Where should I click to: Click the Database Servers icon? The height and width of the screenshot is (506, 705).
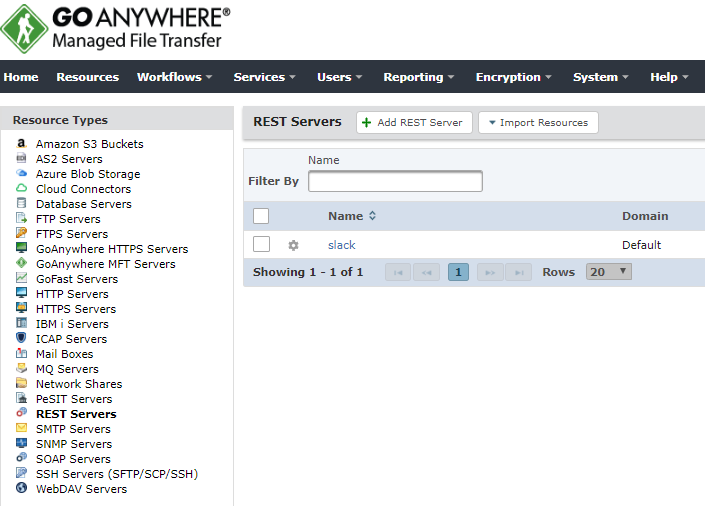[21, 203]
